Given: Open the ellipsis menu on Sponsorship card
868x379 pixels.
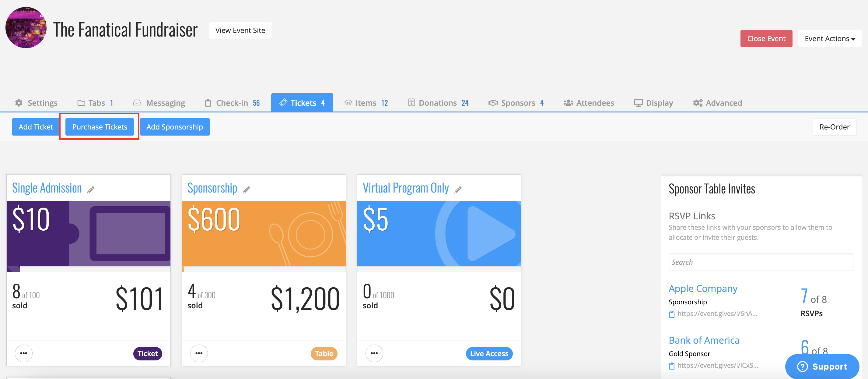Looking at the screenshot, I should [x=199, y=353].
